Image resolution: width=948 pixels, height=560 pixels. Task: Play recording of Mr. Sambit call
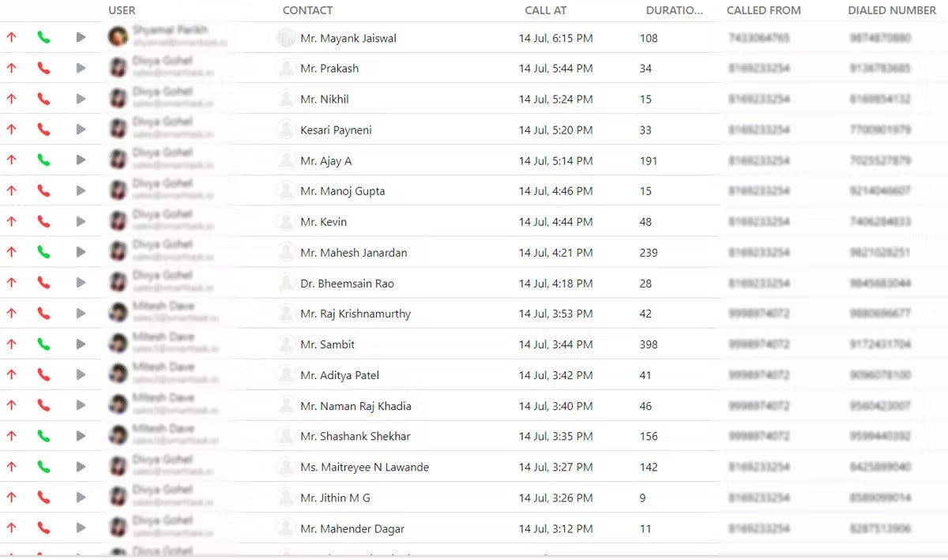(x=81, y=344)
